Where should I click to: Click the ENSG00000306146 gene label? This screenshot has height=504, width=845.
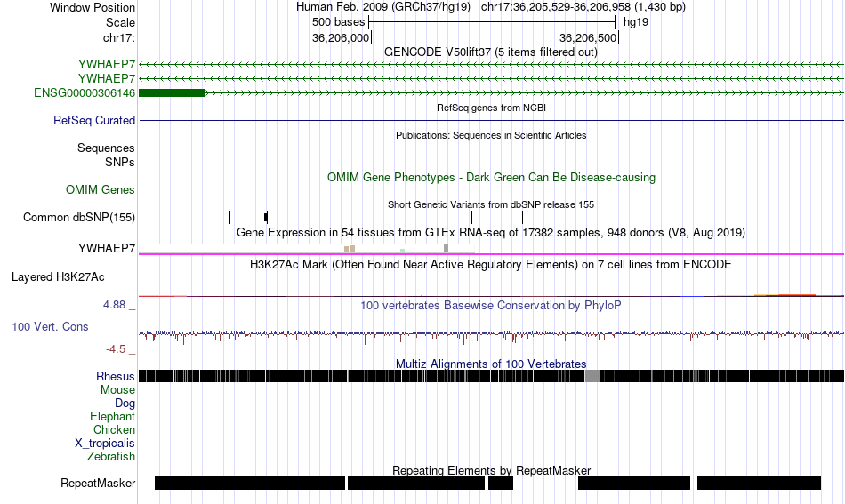[x=84, y=92]
